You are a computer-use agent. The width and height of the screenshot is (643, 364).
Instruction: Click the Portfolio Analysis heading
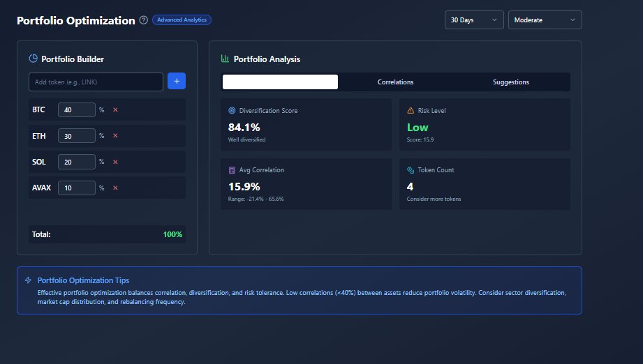coord(267,59)
